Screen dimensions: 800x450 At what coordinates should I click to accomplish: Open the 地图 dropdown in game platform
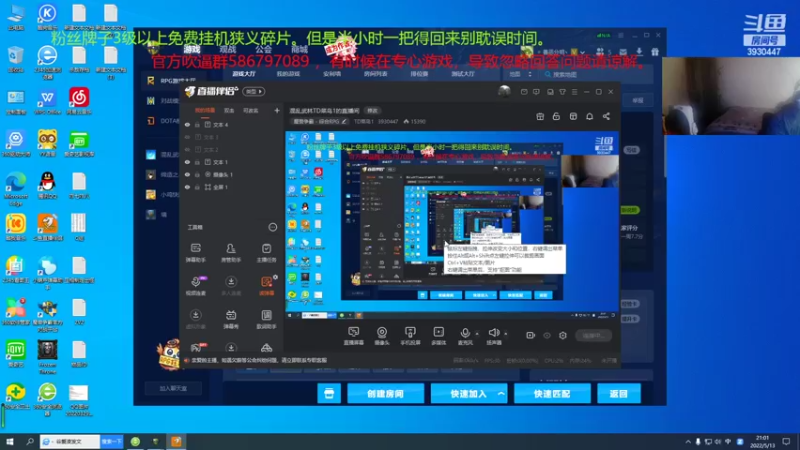(x=519, y=74)
